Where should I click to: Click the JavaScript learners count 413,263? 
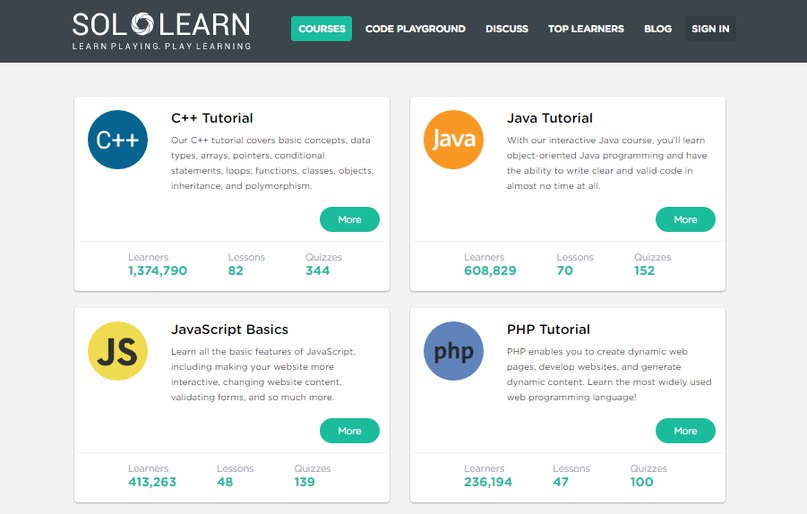(x=152, y=482)
